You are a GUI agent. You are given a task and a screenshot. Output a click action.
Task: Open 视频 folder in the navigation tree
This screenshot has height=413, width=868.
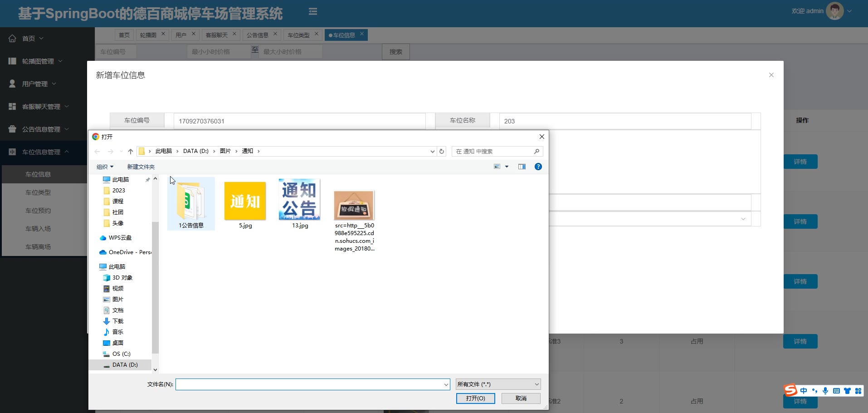pos(113,289)
